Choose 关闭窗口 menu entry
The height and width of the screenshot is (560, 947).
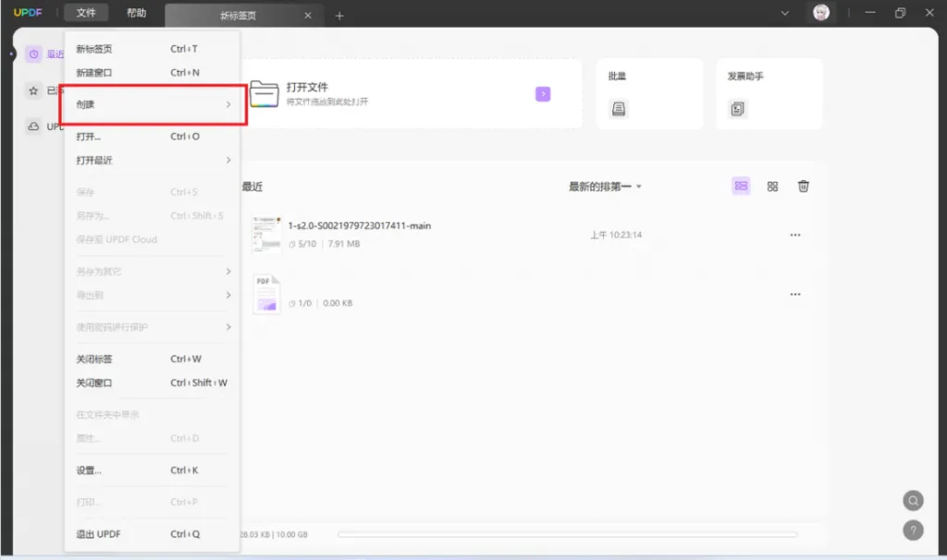(153, 383)
